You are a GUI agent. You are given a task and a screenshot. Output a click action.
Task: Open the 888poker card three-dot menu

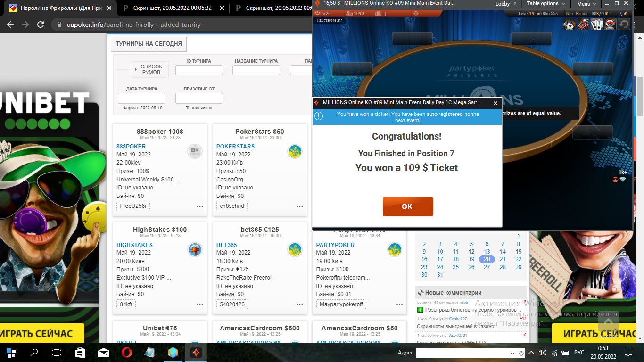pyautogui.click(x=200, y=206)
